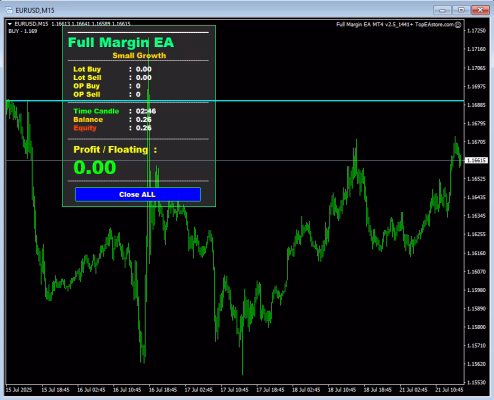Click the current price tag 1.16615

click(476, 160)
